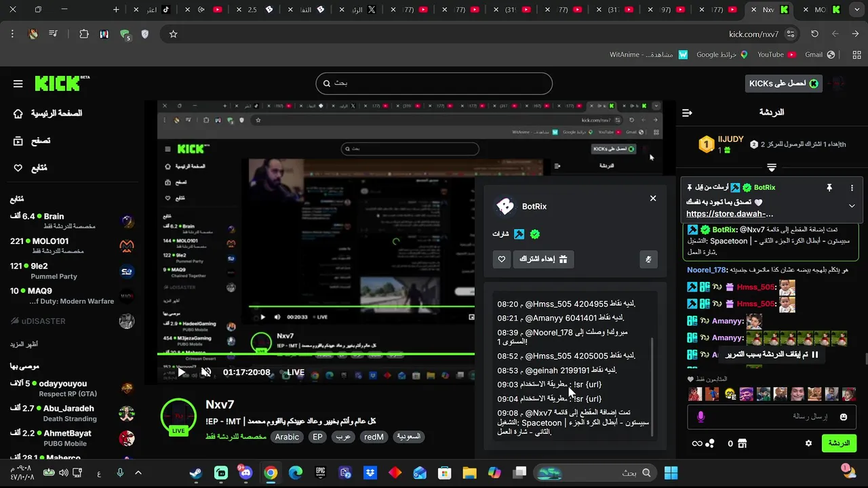Open 9le2 Pummel Party channel

tap(72, 271)
